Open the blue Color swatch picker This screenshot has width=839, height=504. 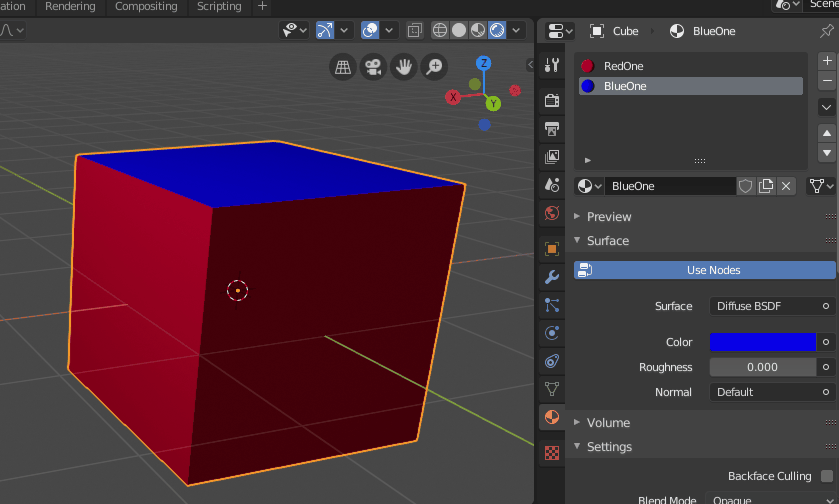point(762,342)
